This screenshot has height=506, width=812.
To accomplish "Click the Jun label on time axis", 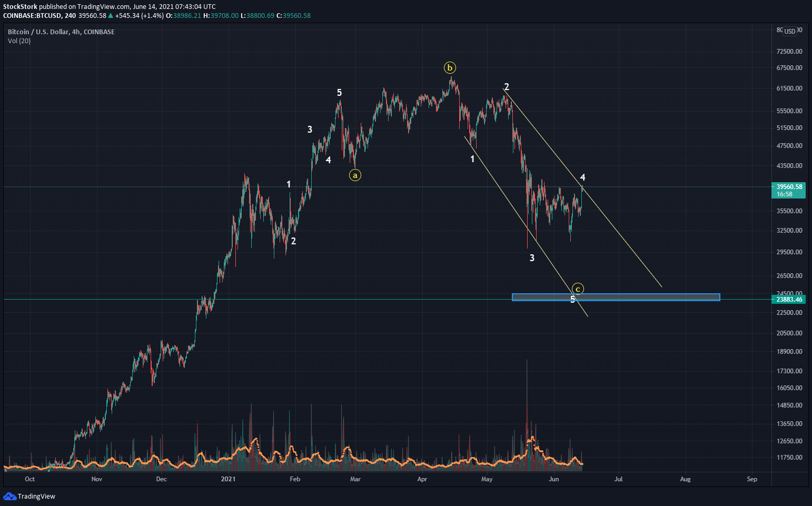I will point(553,479).
